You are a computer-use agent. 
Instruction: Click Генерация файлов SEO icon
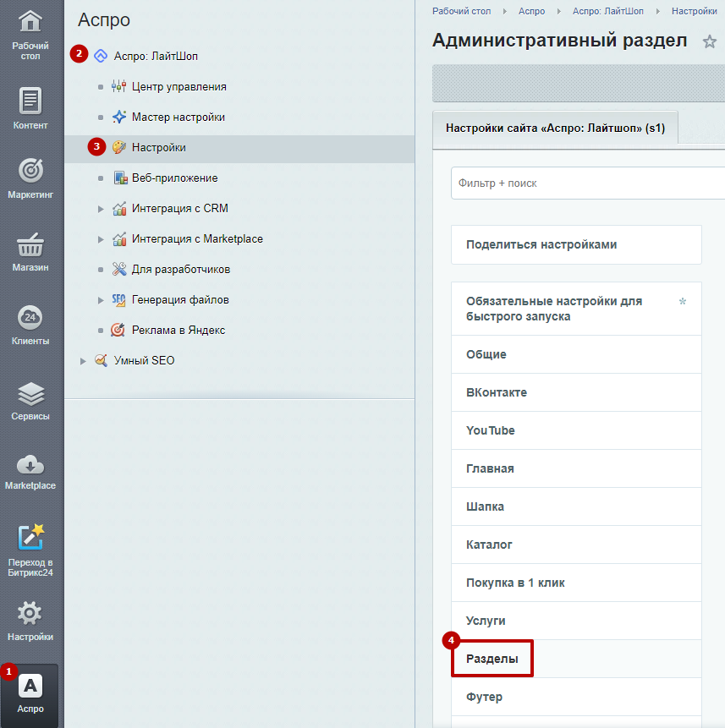(119, 300)
